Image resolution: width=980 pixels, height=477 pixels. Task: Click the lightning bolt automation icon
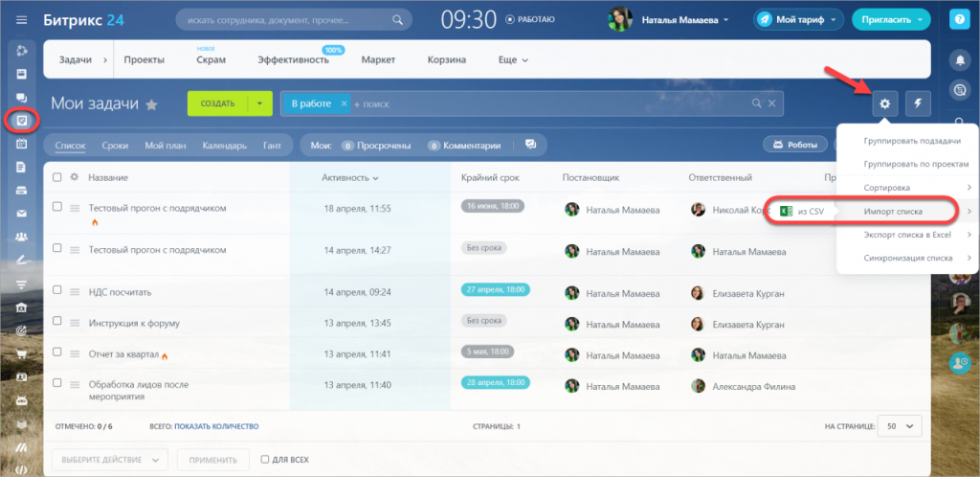pyautogui.click(x=917, y=103)
